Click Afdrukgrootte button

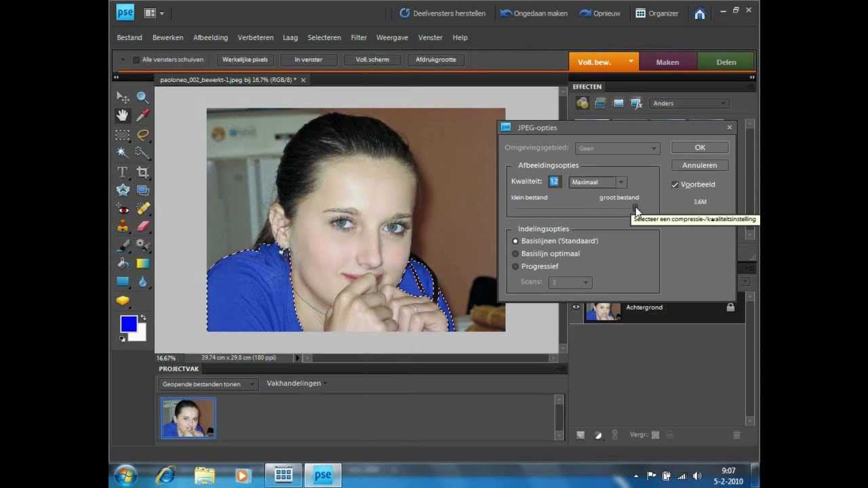(435, 60)
